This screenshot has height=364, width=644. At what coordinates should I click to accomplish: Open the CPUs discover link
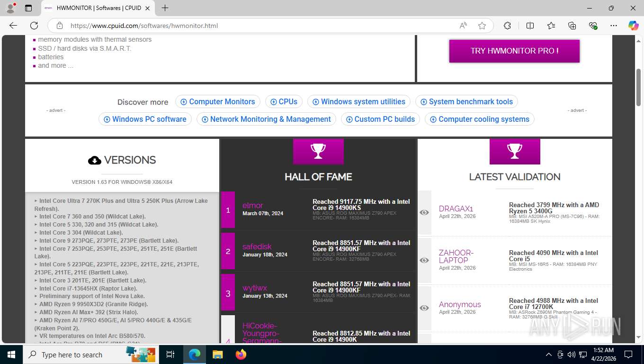tap(284, 102)
